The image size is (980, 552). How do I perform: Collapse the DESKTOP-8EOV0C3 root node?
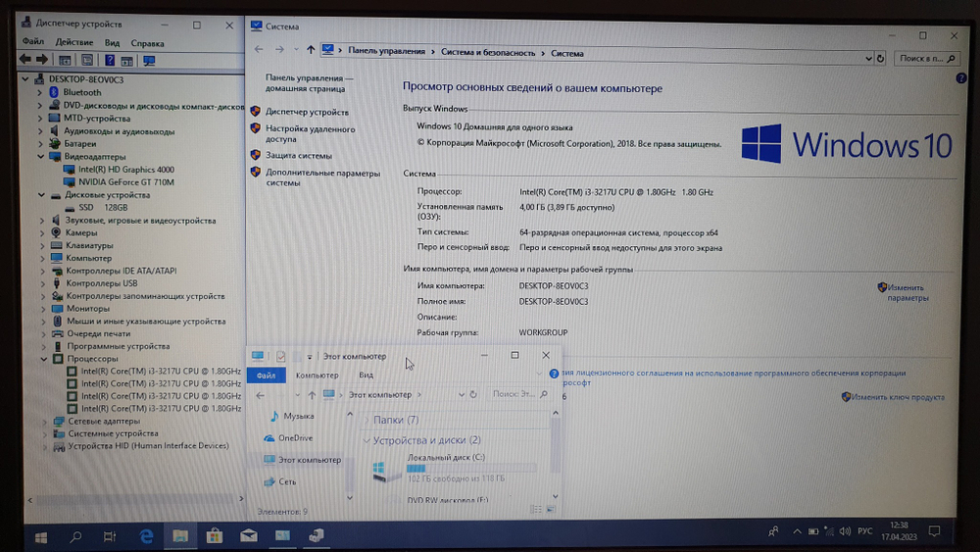click(25, 79)
